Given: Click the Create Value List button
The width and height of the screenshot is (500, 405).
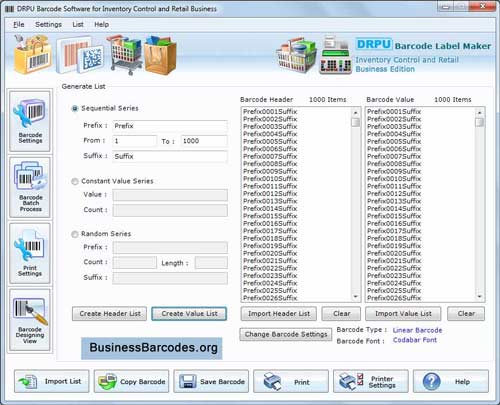Looking at the screenshot, I should (x=189, y=314).
